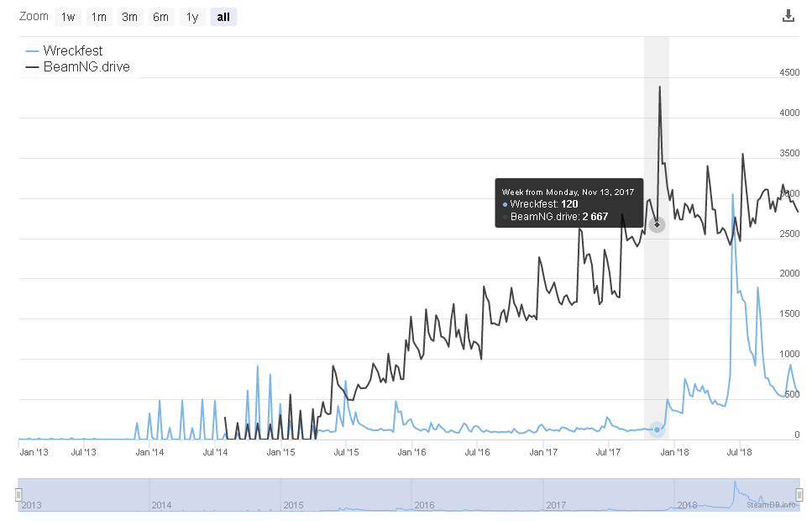Click the 2017 label in the navigator
The height and width of the screenshot is (521, 812).
click(x=556, y=505)
